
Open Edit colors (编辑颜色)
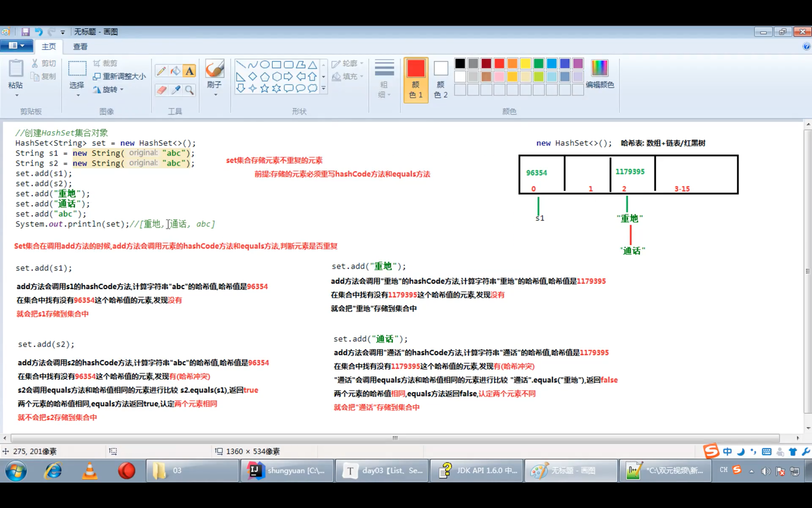600,74
